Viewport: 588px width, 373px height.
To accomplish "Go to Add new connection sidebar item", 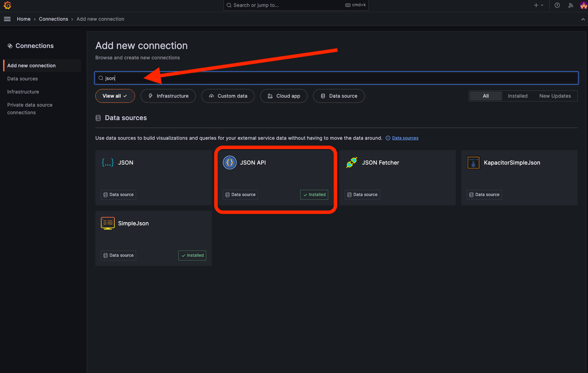I will [42, 66].
